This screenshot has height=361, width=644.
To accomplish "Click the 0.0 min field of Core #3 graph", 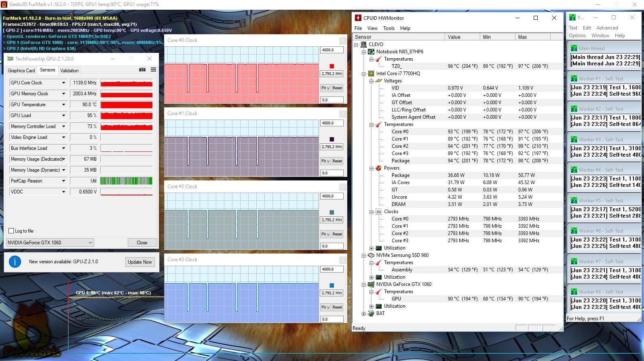I will coord(332,319).
